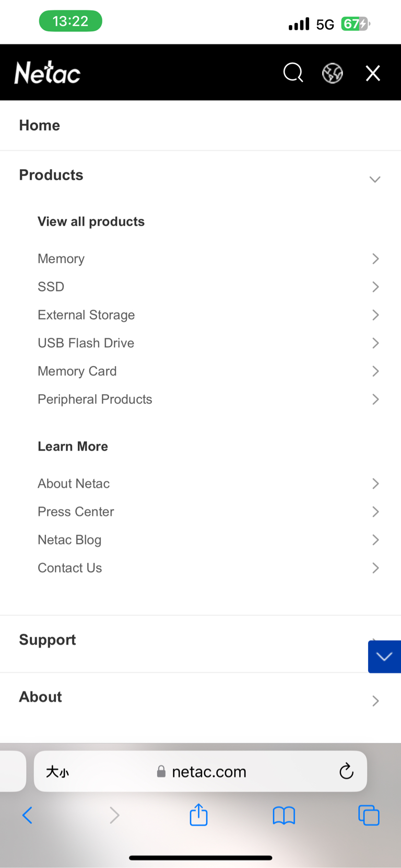Open Safari bookmarks book icon
Screen dimensions: 401x868
(x=284, y=815)
